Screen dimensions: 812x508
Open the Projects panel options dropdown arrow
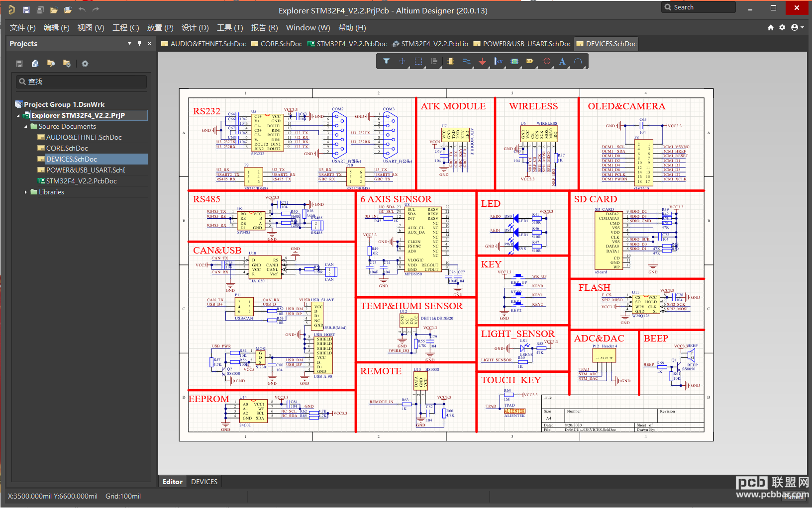129,43
